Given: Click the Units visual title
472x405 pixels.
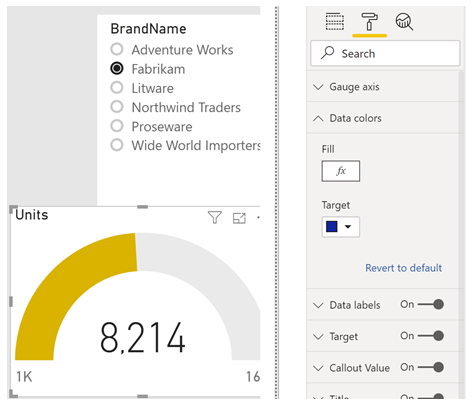Looking at the screenshot, I should 32,215.
